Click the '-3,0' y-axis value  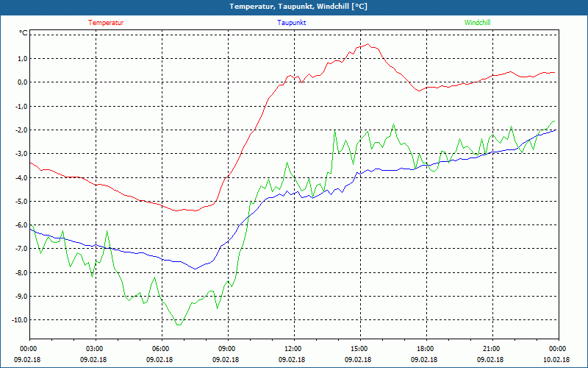coord(21,154)
